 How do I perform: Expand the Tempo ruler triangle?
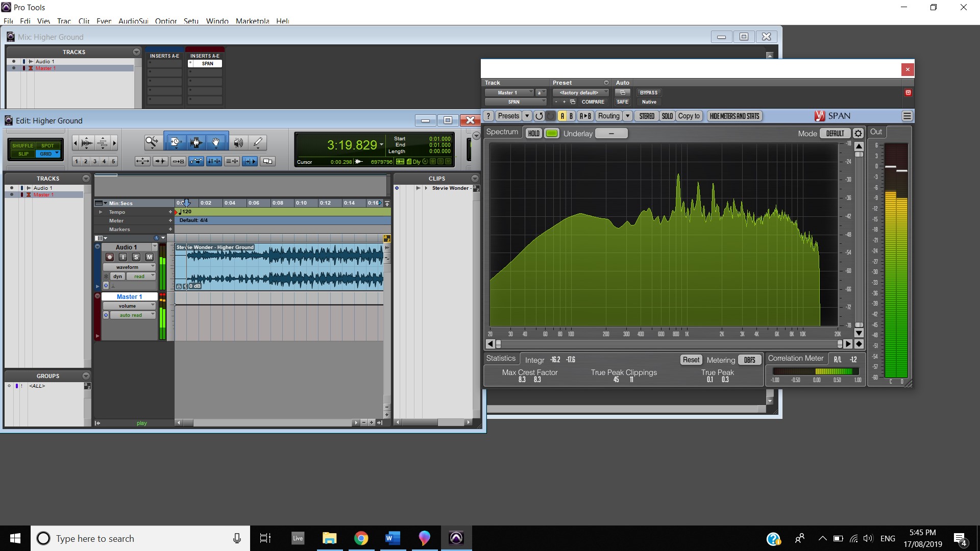tap(101, 212)
